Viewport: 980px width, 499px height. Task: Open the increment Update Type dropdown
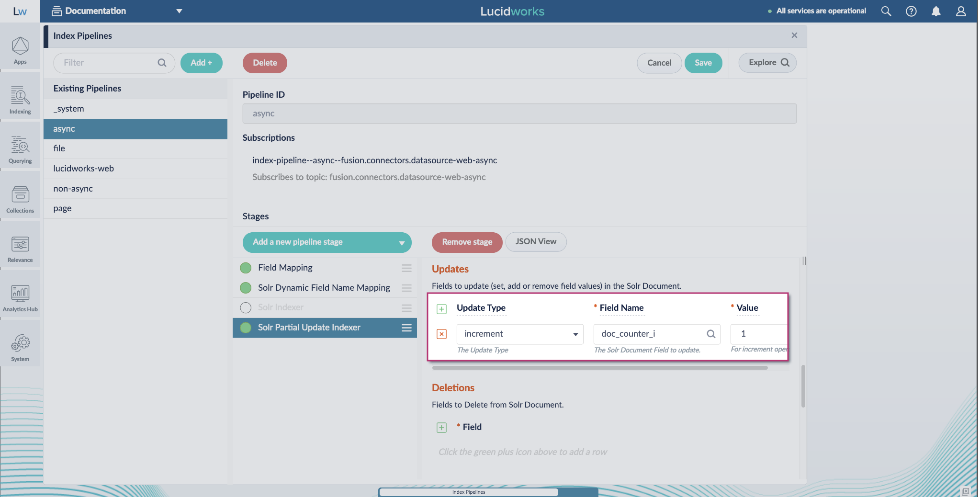click(520, 334)
